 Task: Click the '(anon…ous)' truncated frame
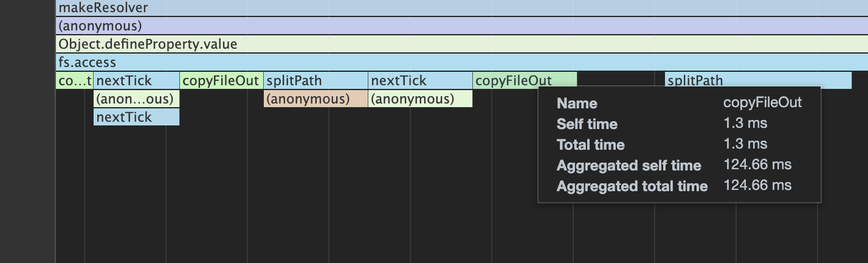click(137, 99)
